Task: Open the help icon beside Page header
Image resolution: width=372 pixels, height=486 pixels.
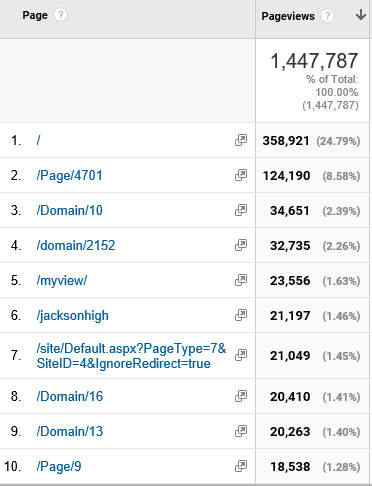Action: pos(60,15)
